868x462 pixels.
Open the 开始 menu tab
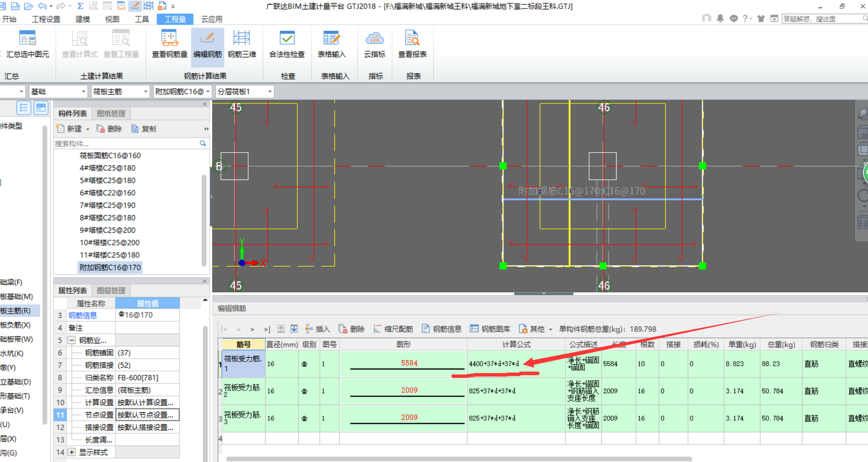pos(9,19)
